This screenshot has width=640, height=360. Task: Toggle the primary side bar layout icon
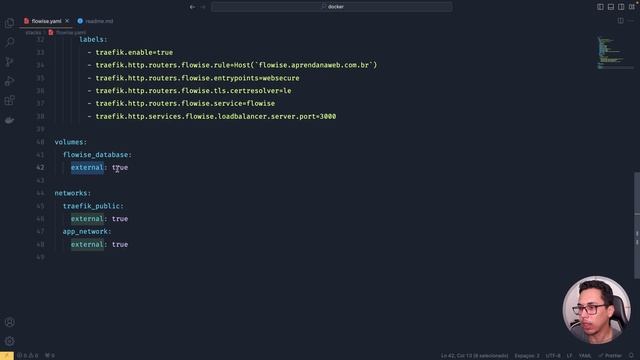point(600,7)
